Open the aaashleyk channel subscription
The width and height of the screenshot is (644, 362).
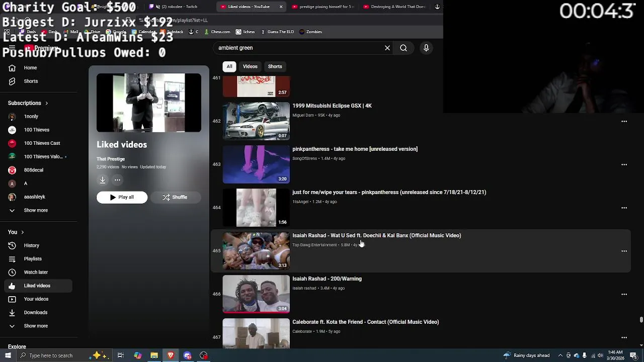[x=38, y=197]
